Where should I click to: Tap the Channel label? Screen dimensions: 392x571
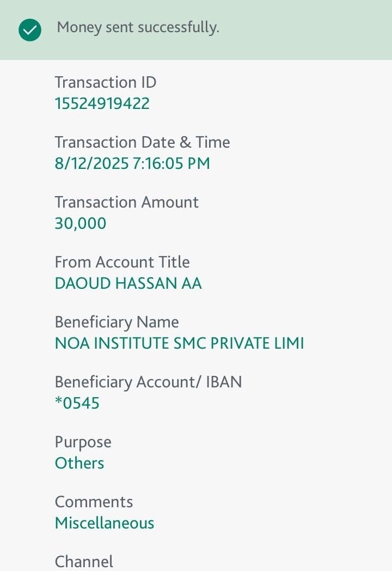[84, 562]
